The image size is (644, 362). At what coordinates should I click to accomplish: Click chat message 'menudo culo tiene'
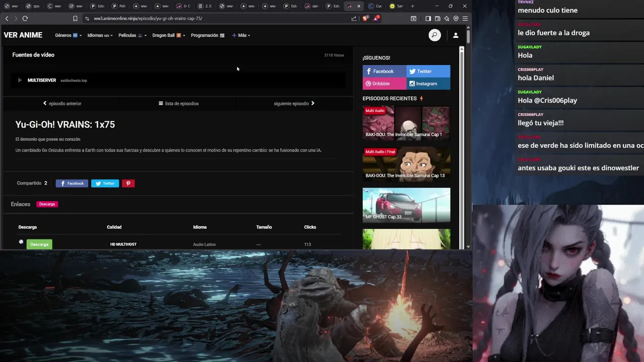[x=547, y=10]
